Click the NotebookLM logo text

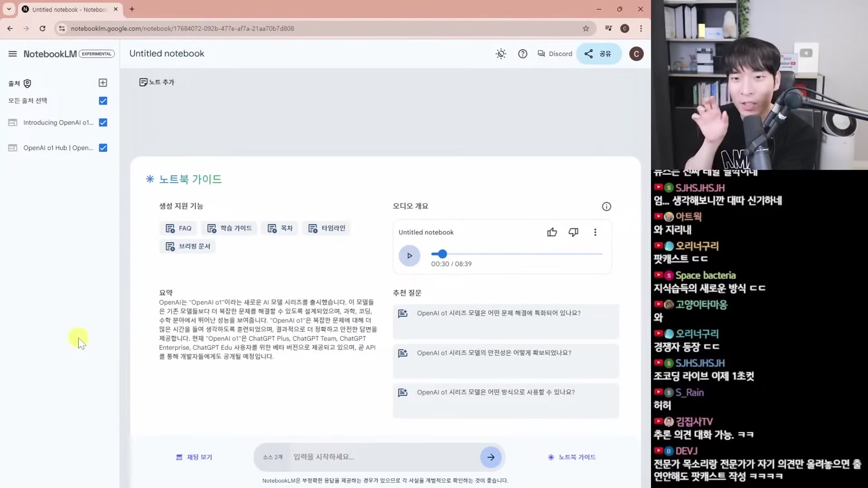(x=50, y=54)
